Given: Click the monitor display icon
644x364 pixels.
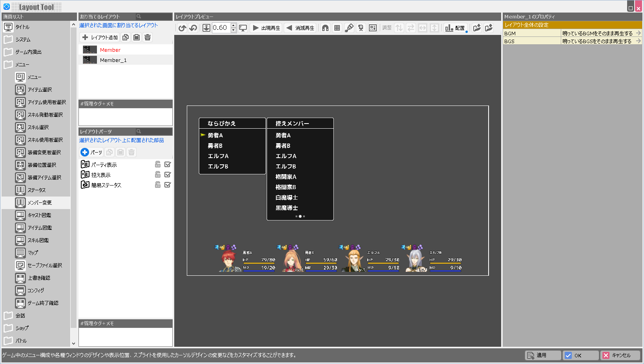Looking at the screenshot, I should click(x=243, y=28).
